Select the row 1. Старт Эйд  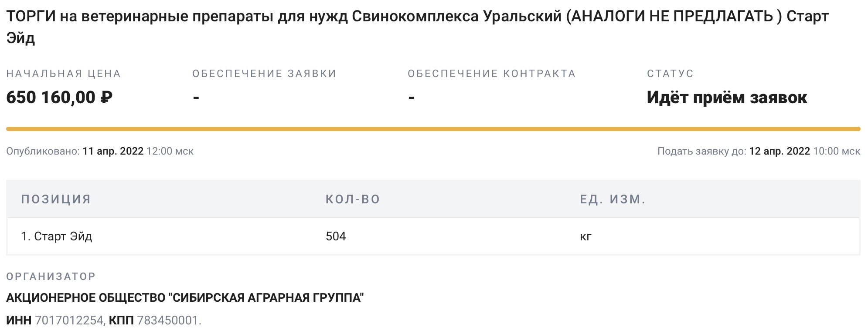[433, 236]
